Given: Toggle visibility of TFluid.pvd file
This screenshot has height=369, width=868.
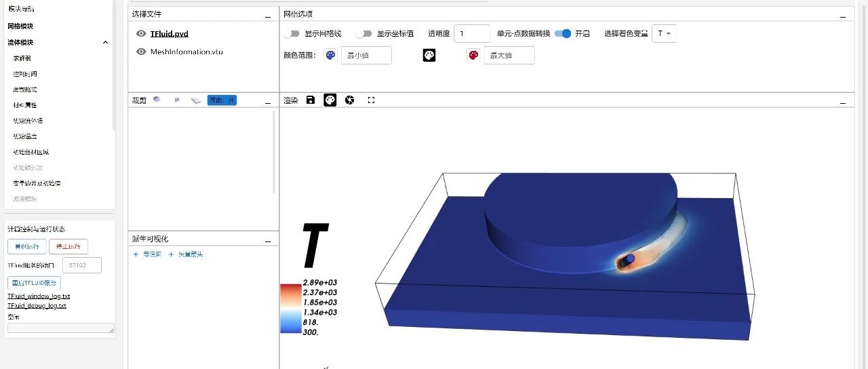Looking at the screenshot, I should (x=141, y=33).
